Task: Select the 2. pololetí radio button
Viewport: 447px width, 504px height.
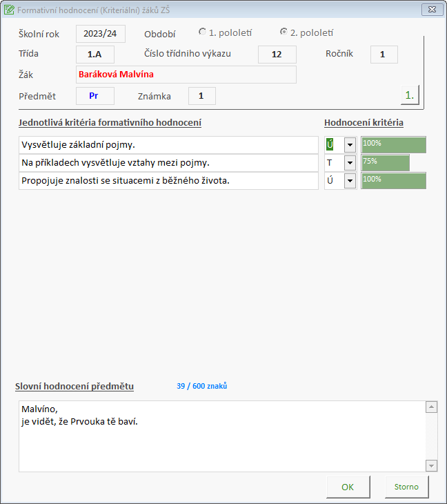Action: pos(284,32)
